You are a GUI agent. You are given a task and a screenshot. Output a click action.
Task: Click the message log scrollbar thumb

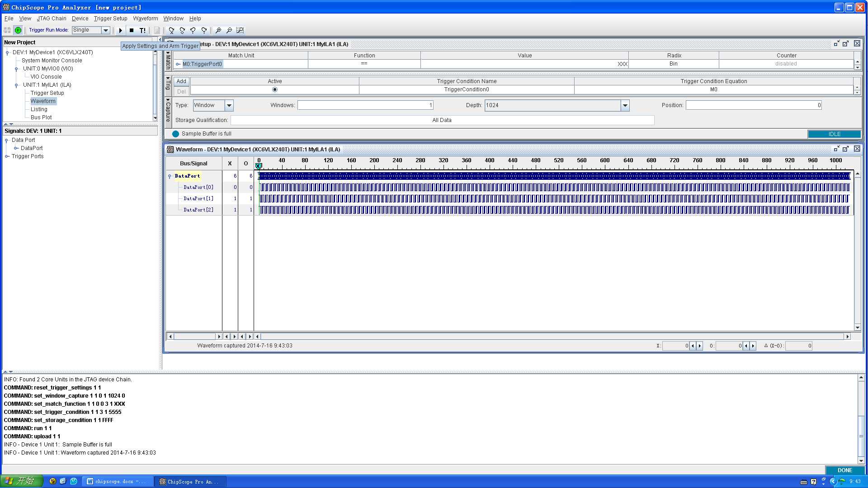pos(861,436)
